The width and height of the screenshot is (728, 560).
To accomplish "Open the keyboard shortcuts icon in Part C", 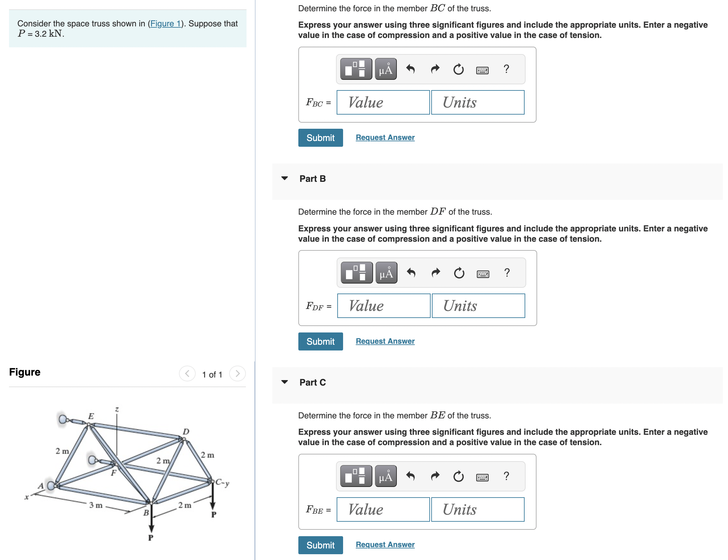I will coord(483,477).
